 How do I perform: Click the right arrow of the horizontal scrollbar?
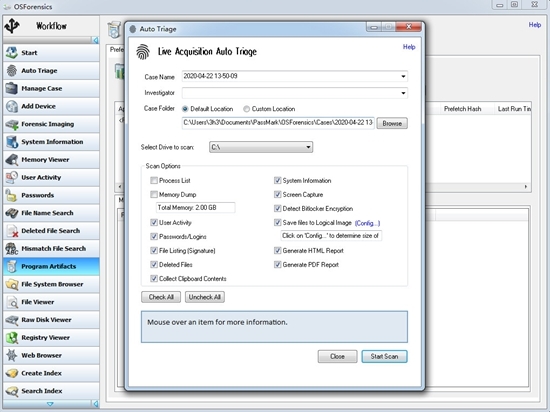526,187
